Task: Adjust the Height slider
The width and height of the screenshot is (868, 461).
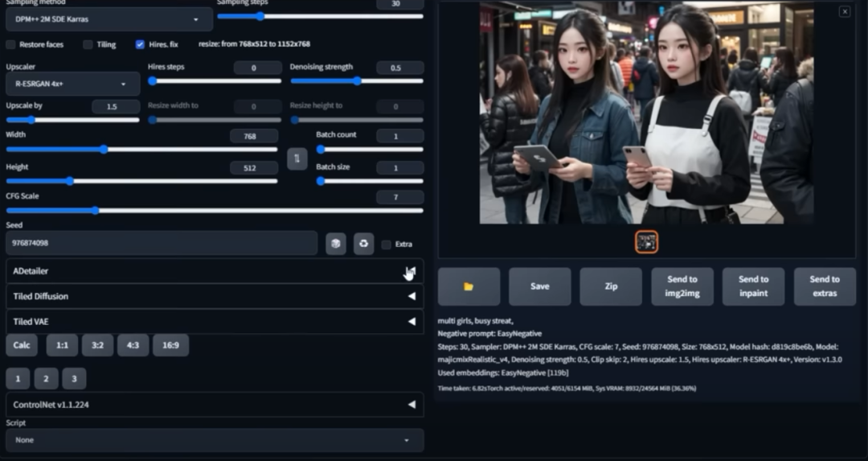Action: click(141, 181)
